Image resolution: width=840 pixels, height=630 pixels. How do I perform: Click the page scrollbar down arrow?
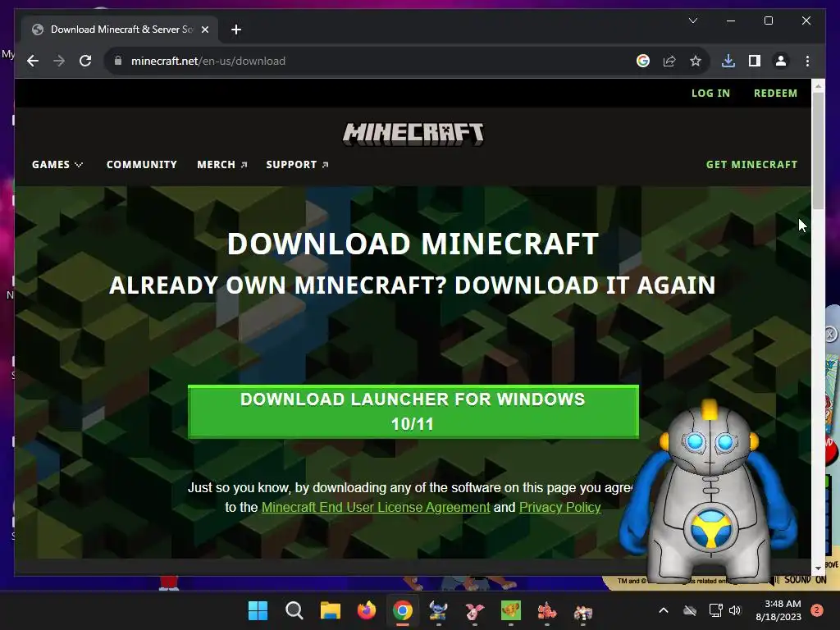(818, 568)
